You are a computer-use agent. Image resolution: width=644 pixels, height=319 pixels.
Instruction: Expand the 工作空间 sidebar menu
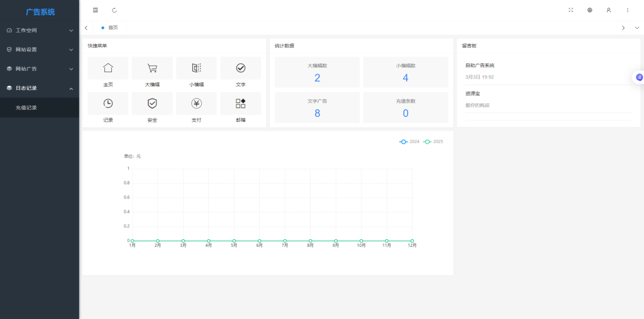tap(40, 30)
